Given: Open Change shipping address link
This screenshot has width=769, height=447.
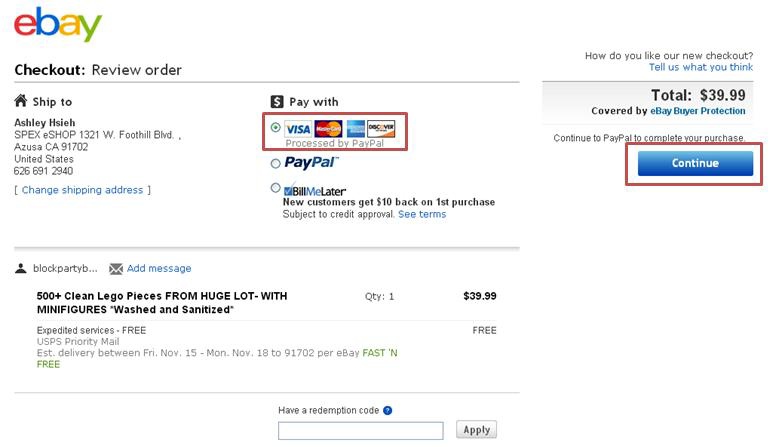Looking at the screenshot, I should point(82,190).
